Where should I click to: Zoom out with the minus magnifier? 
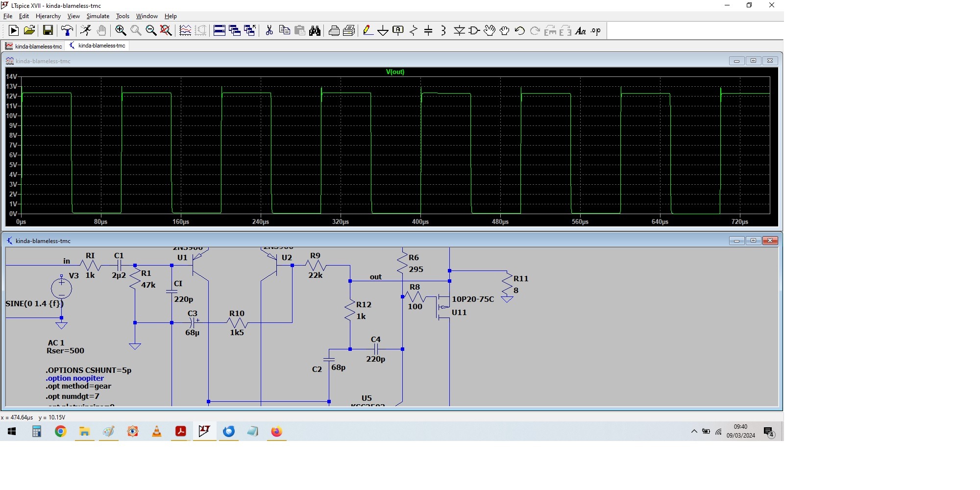point(151,31)
